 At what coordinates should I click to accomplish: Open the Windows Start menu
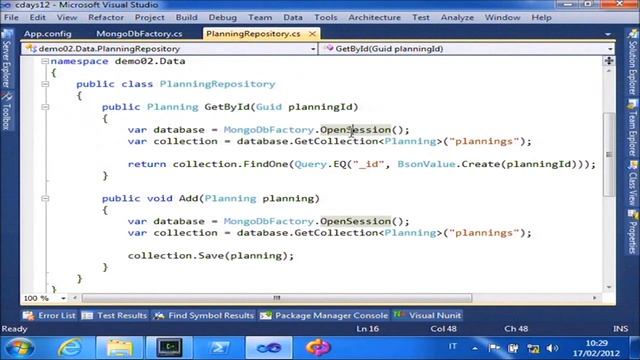(x=19, y=348)
